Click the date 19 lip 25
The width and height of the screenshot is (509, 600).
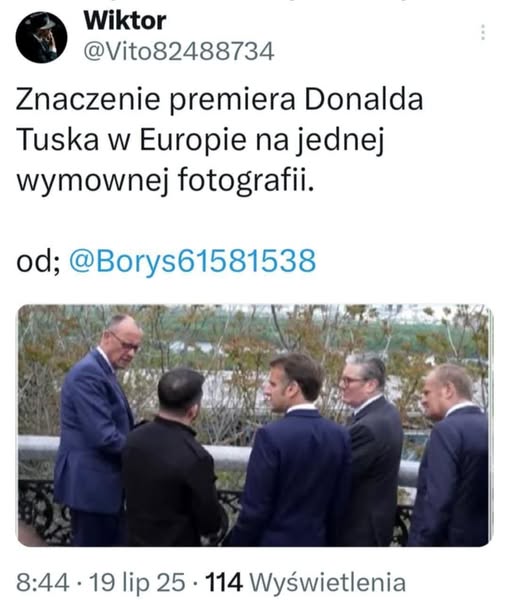137,582
